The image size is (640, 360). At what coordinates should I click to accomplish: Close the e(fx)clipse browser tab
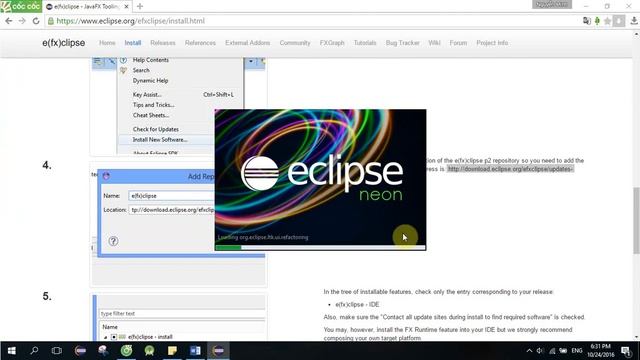127,7
